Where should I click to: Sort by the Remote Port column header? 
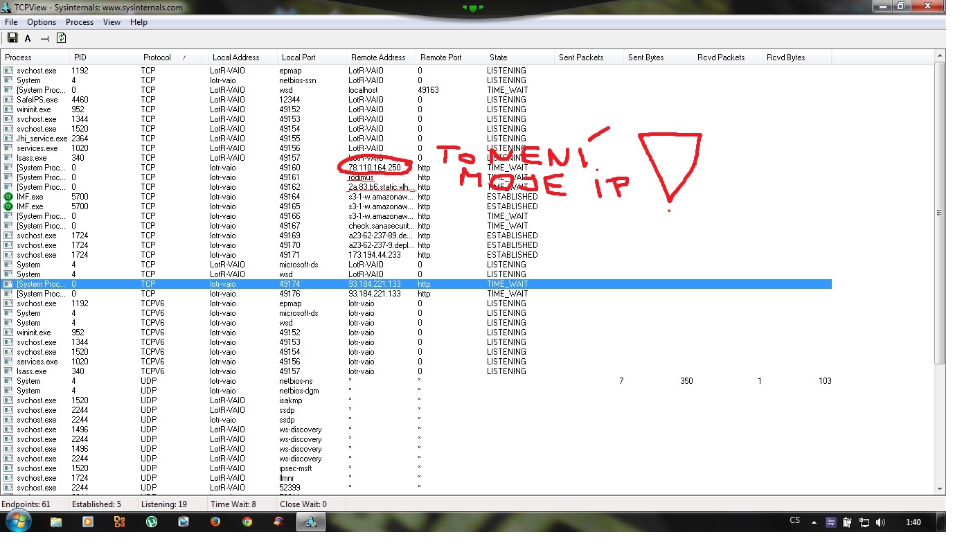pyautogui.click(x=450, y=58)
